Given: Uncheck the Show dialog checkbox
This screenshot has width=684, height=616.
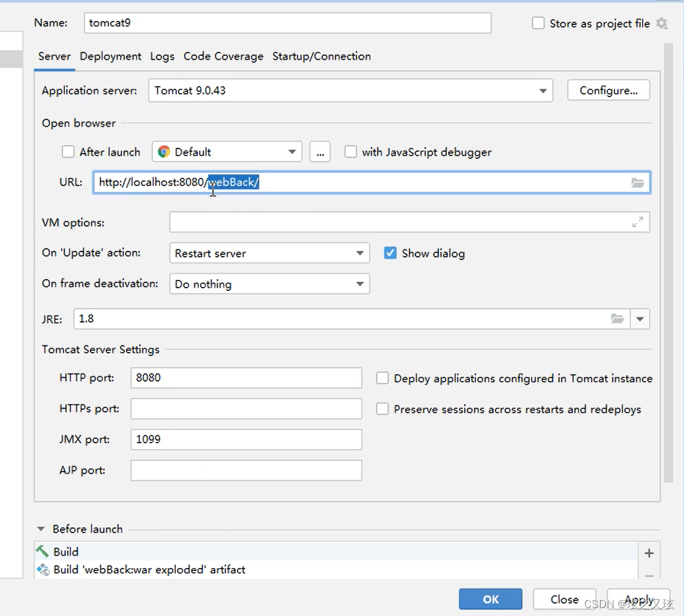Looking at the screenshot, I should pyautogui.click(x=391, y=253).
